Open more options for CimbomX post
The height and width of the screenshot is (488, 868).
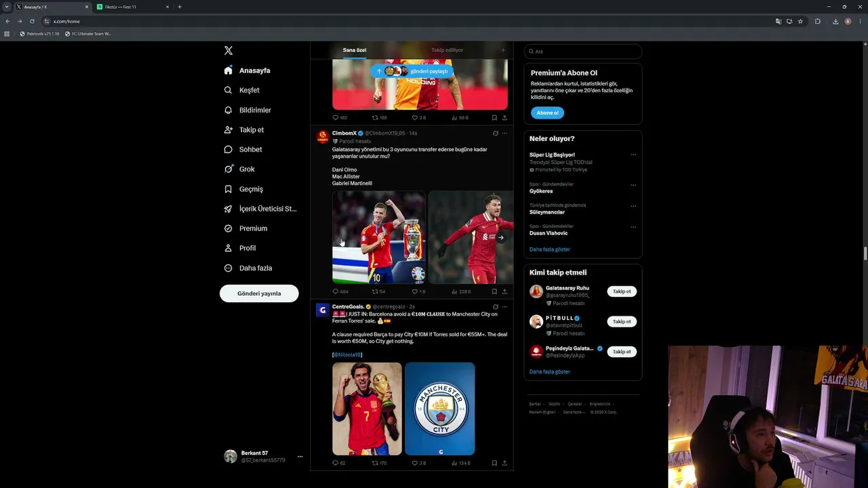[x=505, y=134]
